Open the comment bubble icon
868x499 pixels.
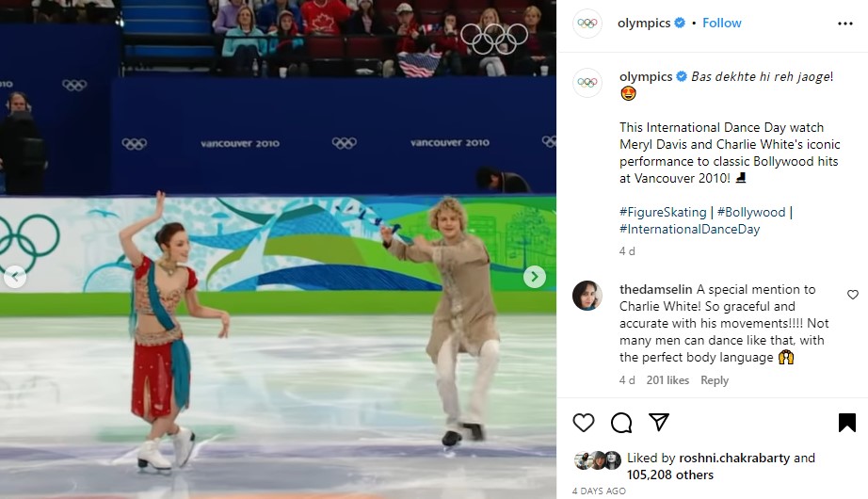621,423
